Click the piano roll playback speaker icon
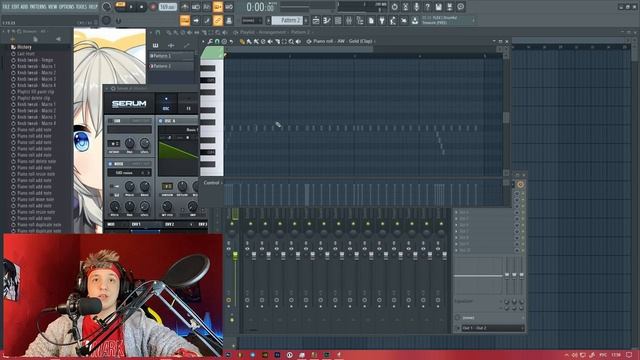This screenshot has height=360, width=640. 298,41
